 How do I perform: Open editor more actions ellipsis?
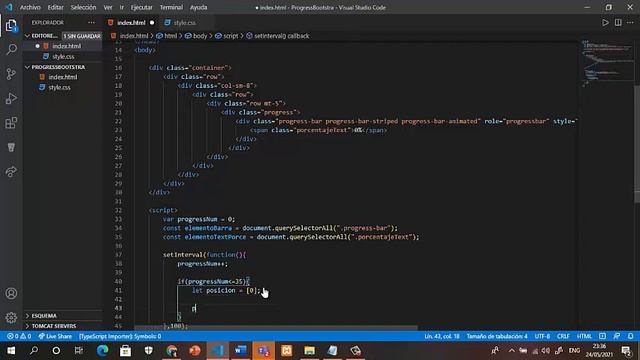[x=630, y=23]
